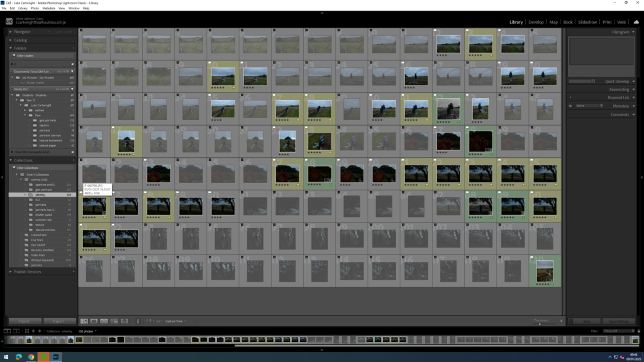This screenshot has width=644, height=362.
Task: Collapse the Folders panel
Action: click(x=11, y=48)
